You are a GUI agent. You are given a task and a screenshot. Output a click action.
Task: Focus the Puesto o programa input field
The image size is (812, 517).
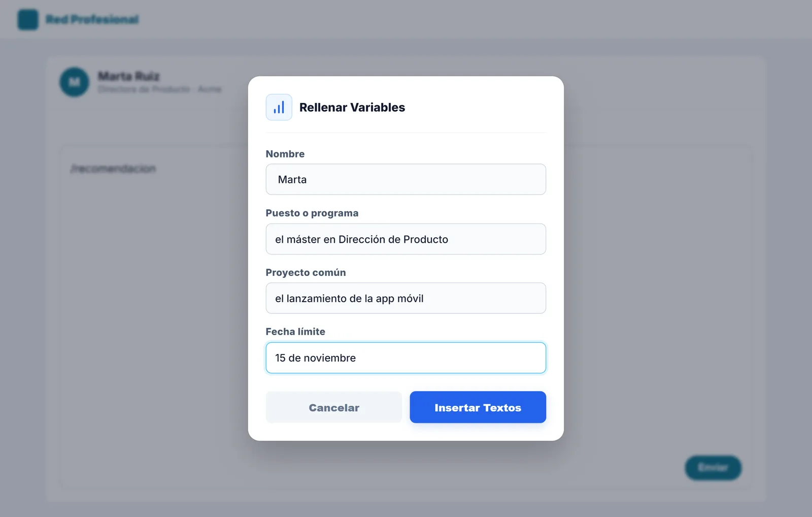point(405,239)
